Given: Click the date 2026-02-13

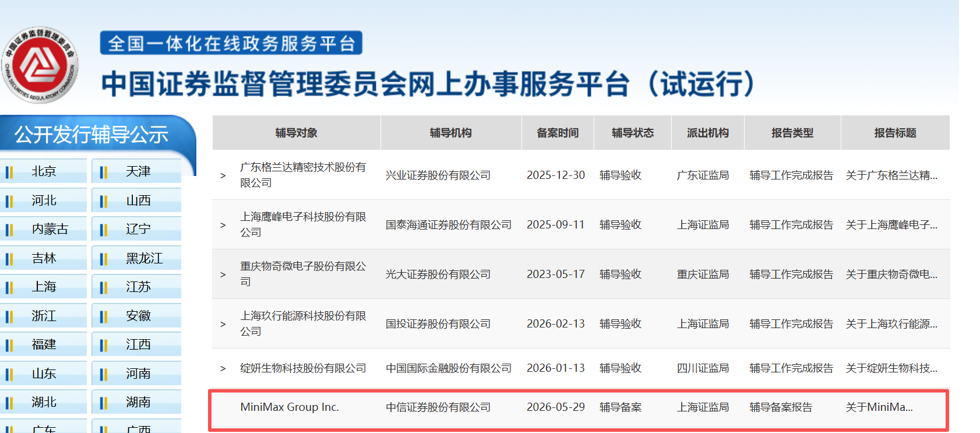Looking at the screenshot, I should pos(556,324).
